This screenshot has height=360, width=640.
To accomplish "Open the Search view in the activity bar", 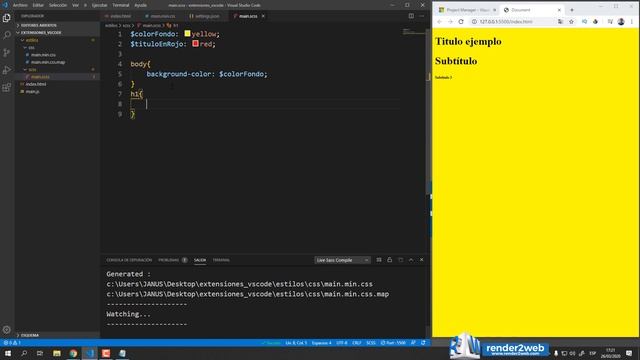I will pyautogui.click(x=7, y=35).
